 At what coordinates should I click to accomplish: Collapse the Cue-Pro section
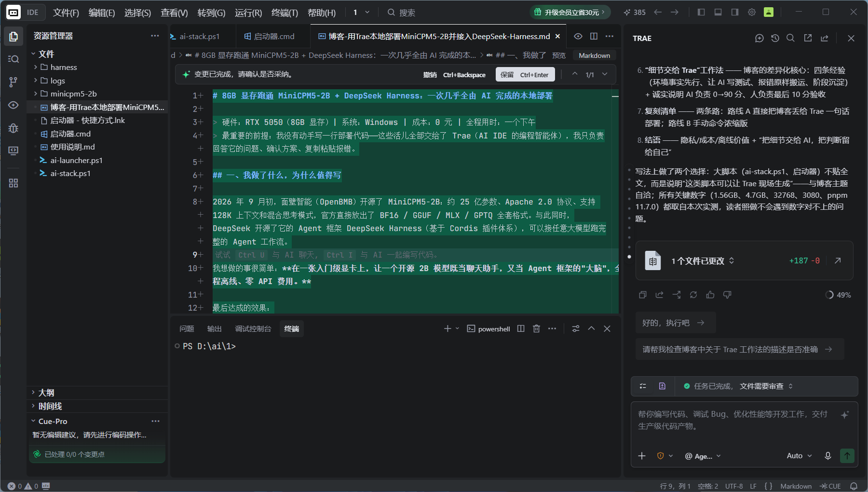53,421
